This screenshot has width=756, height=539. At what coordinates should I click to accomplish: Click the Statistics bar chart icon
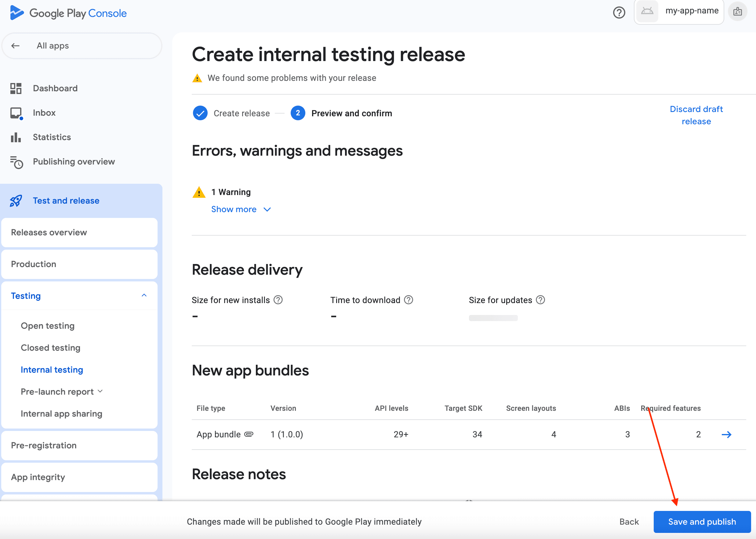click(x=16, y=137)
